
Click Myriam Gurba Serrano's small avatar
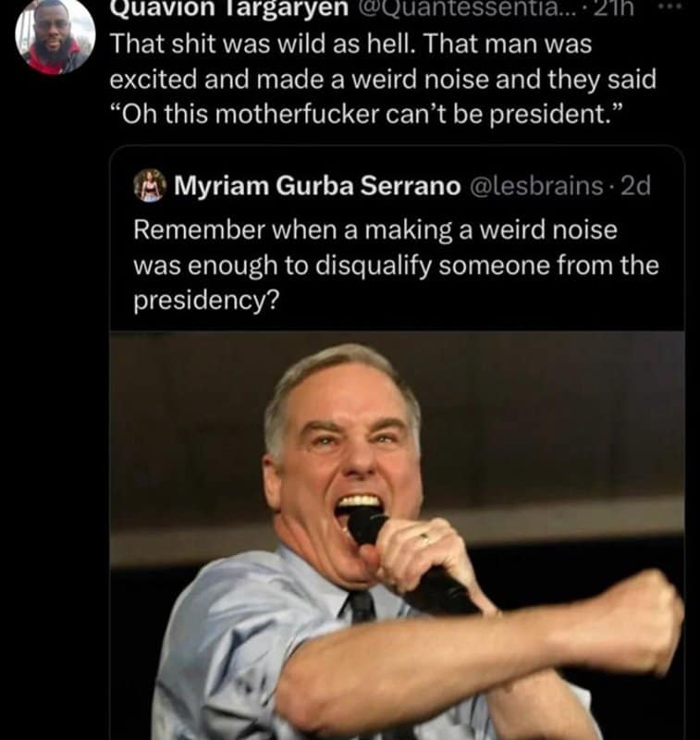coord(150,186)
